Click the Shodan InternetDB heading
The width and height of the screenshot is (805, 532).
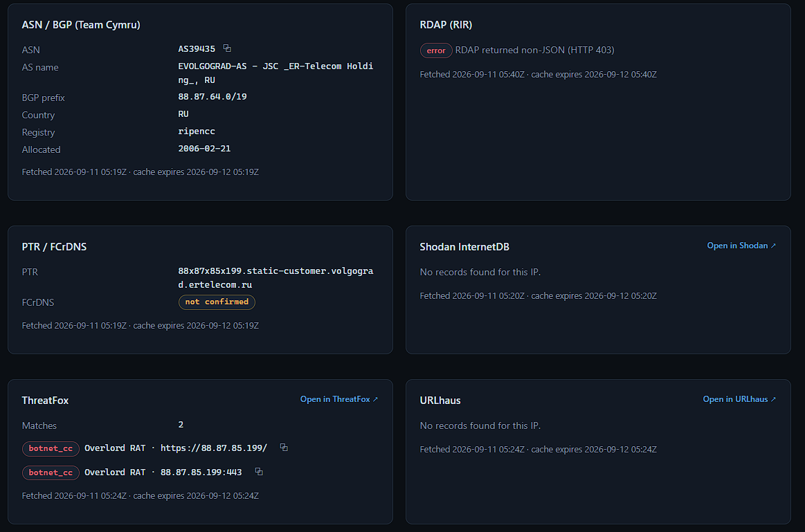(x=464, y=247)
